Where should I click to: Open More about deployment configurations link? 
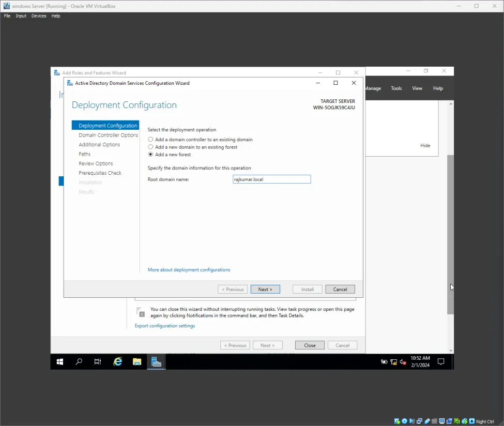(189, 269)
